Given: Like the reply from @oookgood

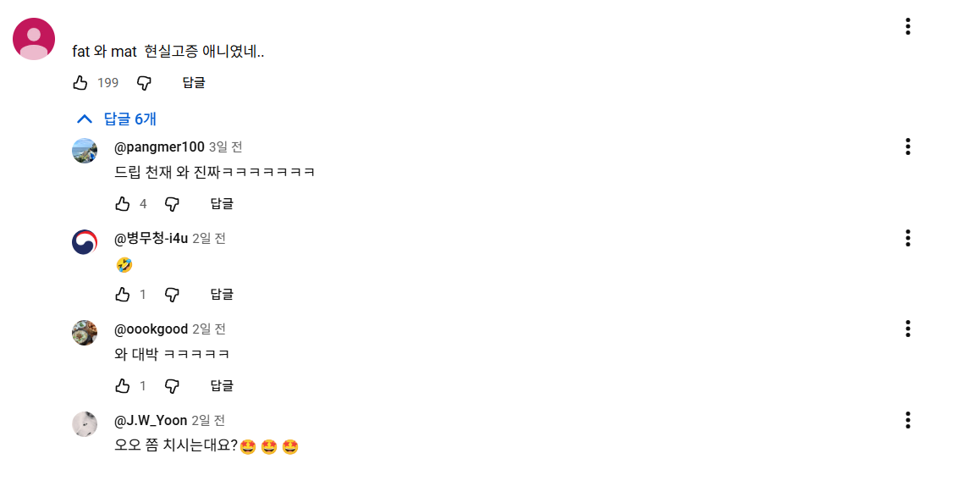Looking at the screenshot, I should [123, 386].
